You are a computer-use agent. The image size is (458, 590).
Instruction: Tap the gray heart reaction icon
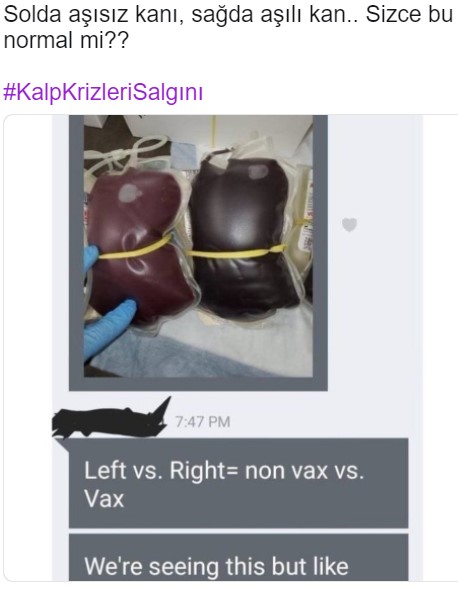point(349,225)
